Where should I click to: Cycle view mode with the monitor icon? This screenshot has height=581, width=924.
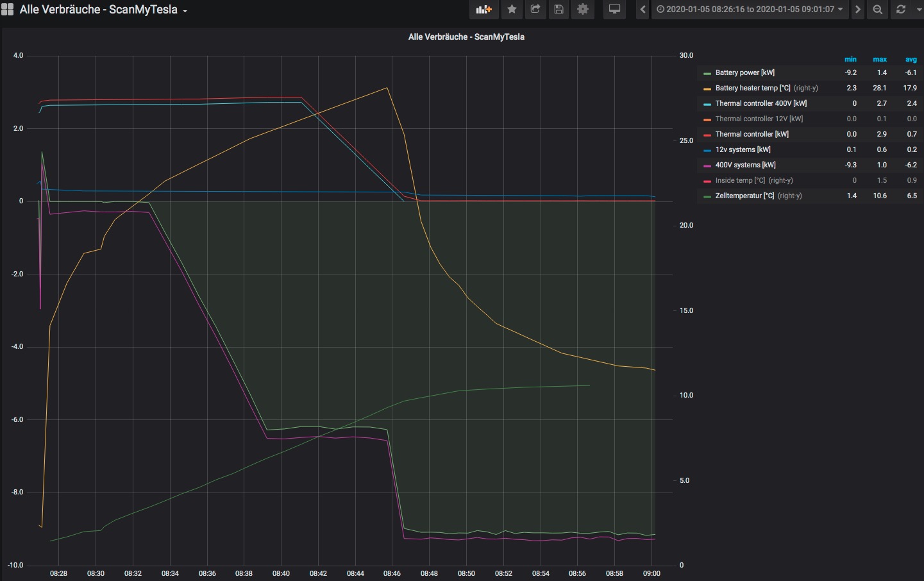click(x=614, y=10)
